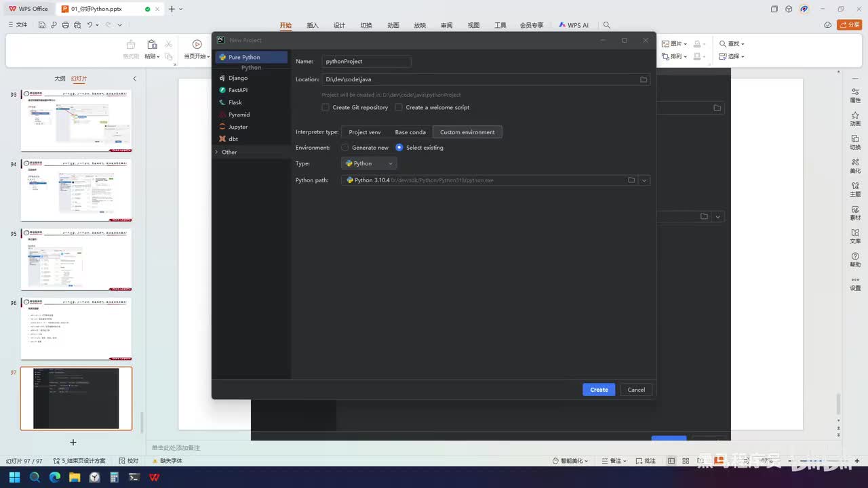Click the Save icon in WPS quick toolbar
868x488 pixels.
pyautogui.click(x=42, y=25)
